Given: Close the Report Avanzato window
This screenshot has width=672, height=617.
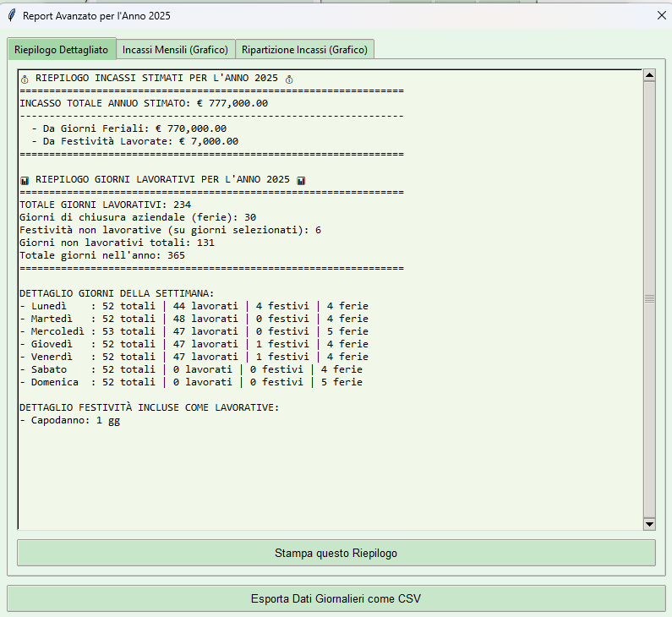Looking at the screenshot, I should pos(661,15).
